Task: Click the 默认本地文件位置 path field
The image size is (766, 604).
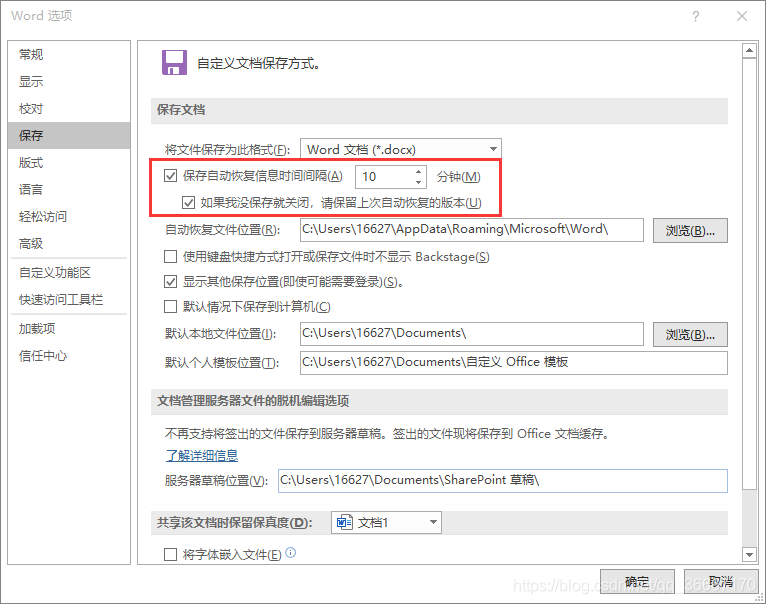Action: point(471,334)
